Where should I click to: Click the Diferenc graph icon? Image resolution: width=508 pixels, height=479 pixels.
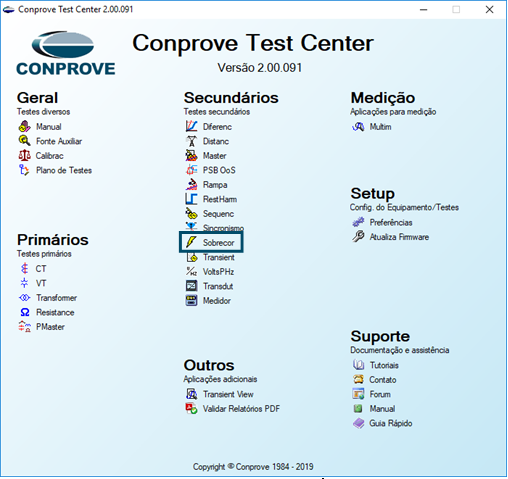pos(191,127)
